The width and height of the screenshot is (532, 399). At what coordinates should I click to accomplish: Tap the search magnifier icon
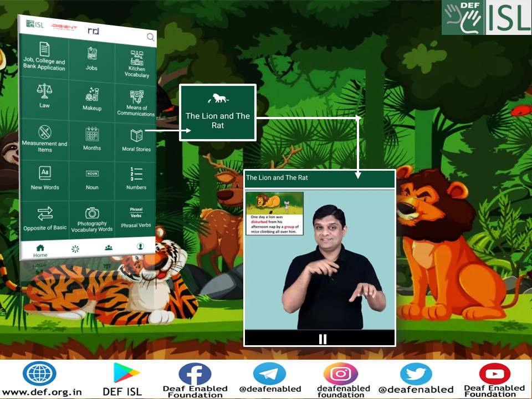(x=150, y=37)
